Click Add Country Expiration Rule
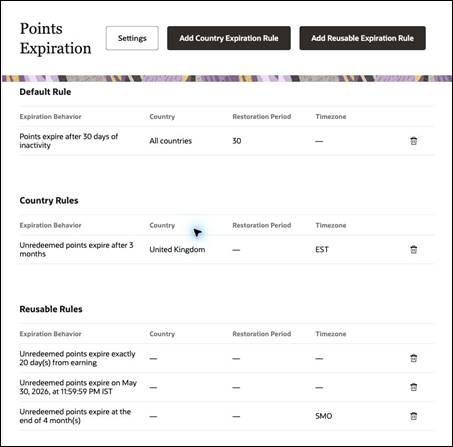This screenshot has height=447, width=453. click(x=229, y=38)
